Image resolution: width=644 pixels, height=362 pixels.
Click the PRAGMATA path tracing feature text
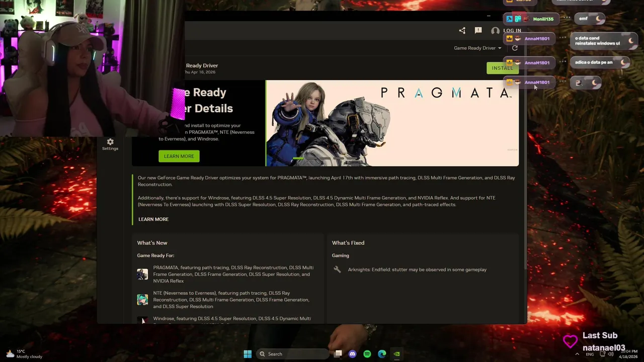[233, 274]
